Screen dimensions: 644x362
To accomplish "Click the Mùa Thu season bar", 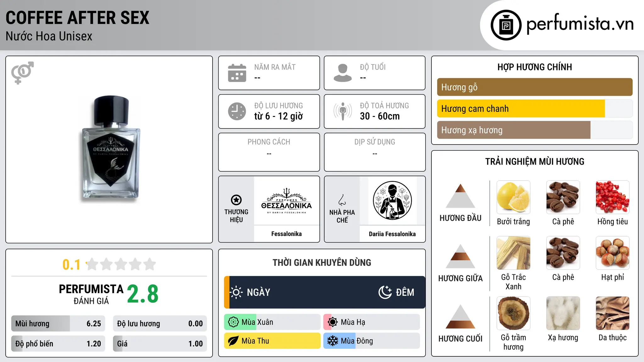I will (x=272, y=341).
